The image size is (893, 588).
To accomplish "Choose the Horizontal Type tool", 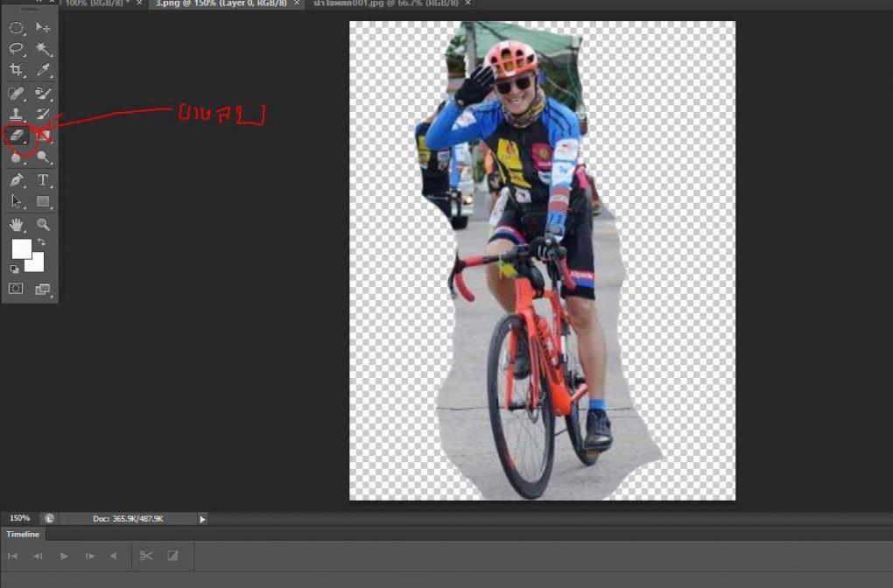I will click(x=43, y=179).
